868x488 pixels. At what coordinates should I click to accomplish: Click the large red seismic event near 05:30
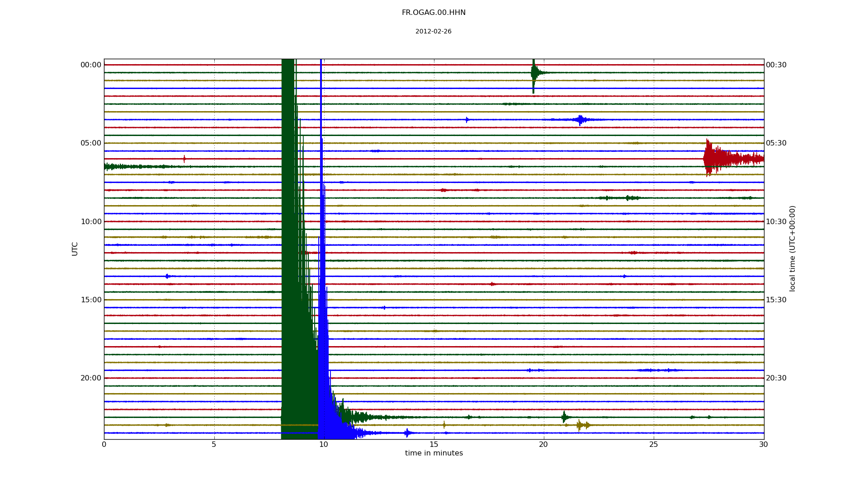pyautogui.click(x=733, y=158)
